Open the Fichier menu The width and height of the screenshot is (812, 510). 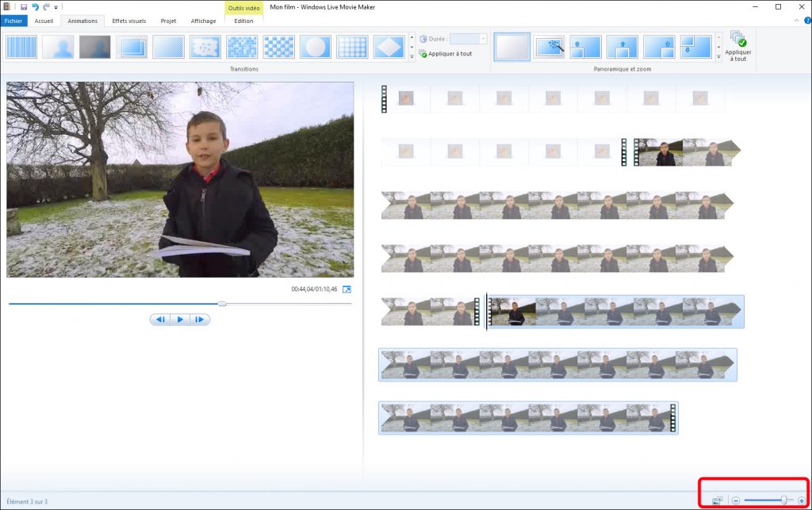13,21
